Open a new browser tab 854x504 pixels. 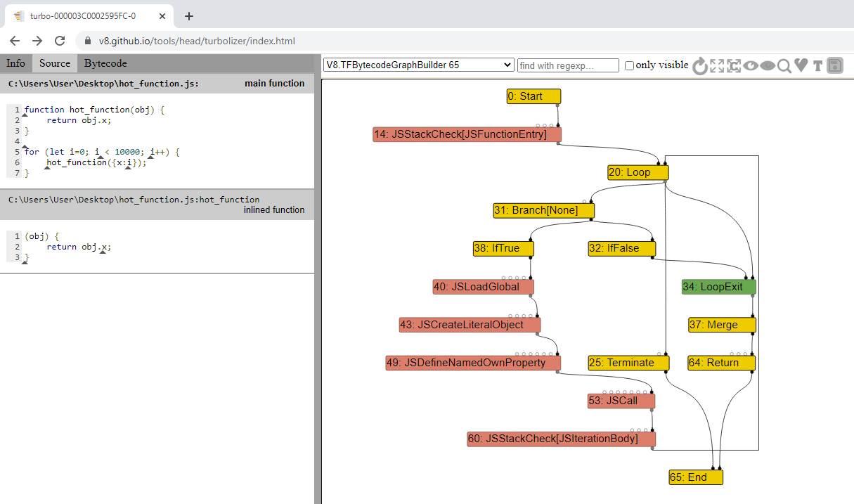pyautogui.click(x=188, y=16)
